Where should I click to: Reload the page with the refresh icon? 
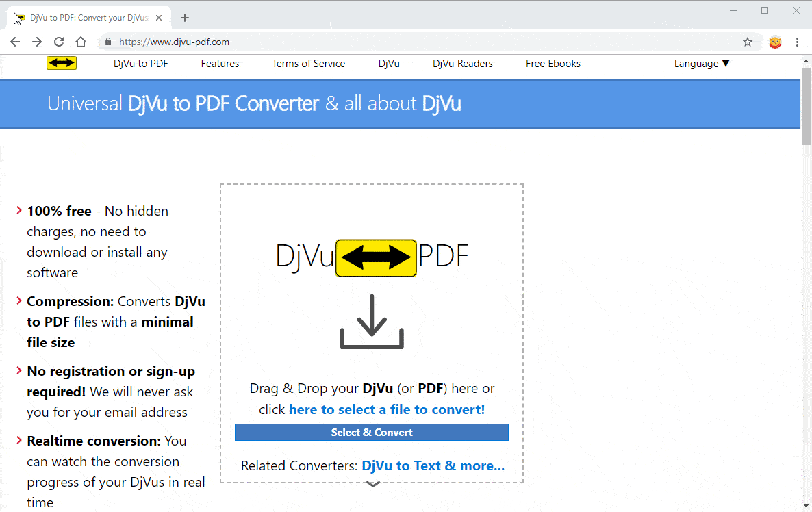pyautogui.click(x=58, y=42)
